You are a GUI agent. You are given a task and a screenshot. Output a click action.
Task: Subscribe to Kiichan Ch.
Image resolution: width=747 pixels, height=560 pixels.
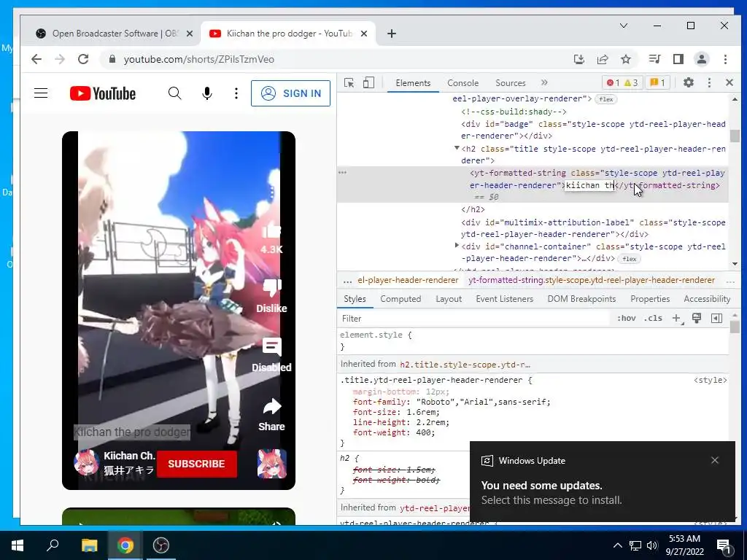(x=196, y=464)
